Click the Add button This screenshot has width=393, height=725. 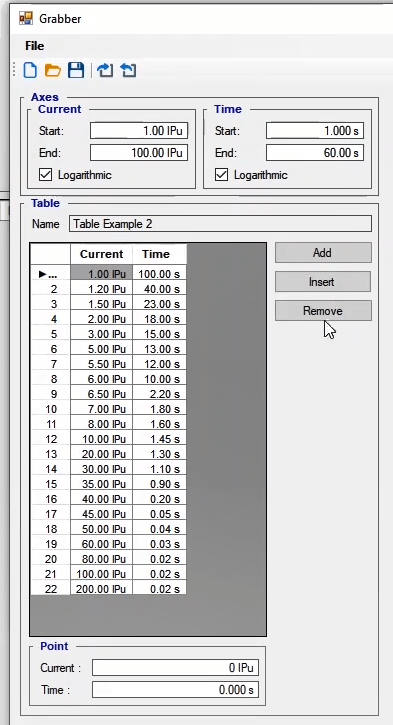[x=323, y=252]
